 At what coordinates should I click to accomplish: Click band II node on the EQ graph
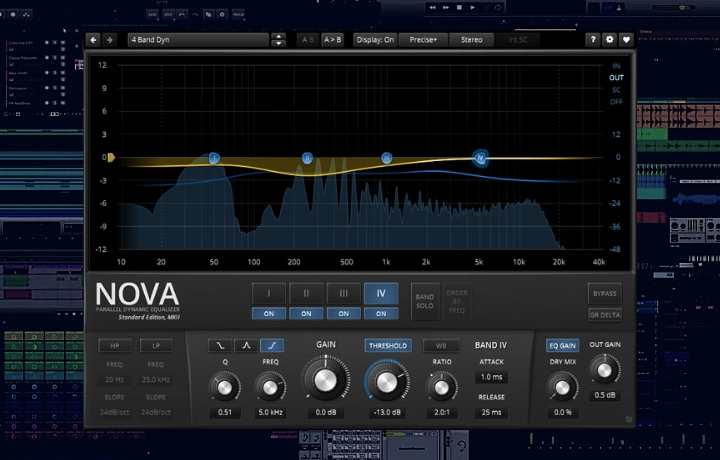coord(307,158)
